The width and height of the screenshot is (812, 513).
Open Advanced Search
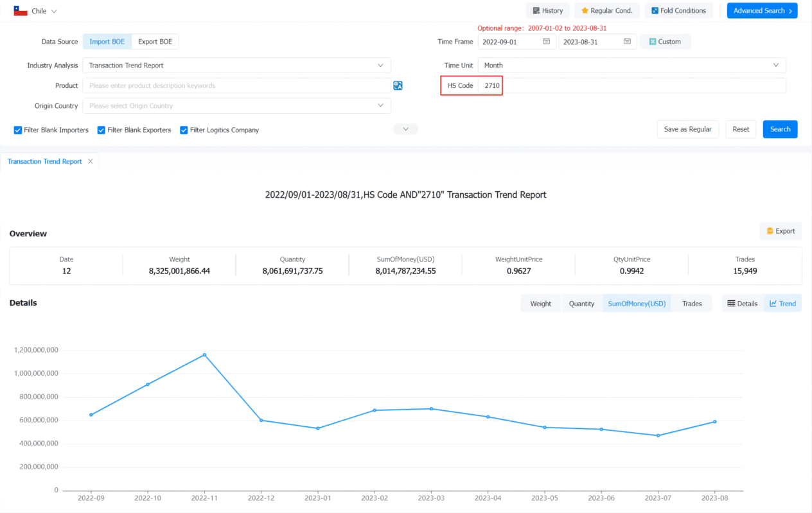pos(762,10)
